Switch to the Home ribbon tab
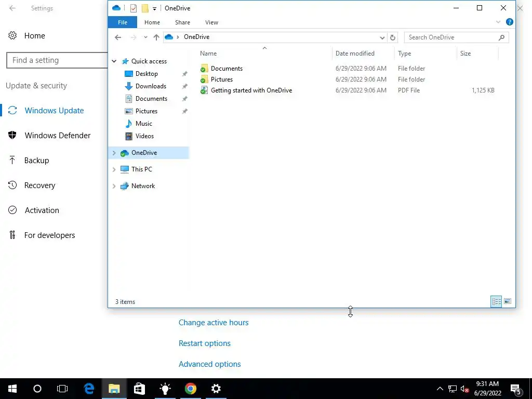Image resolution: width=532 pixels, height=399 pixels. pos(152,22)
